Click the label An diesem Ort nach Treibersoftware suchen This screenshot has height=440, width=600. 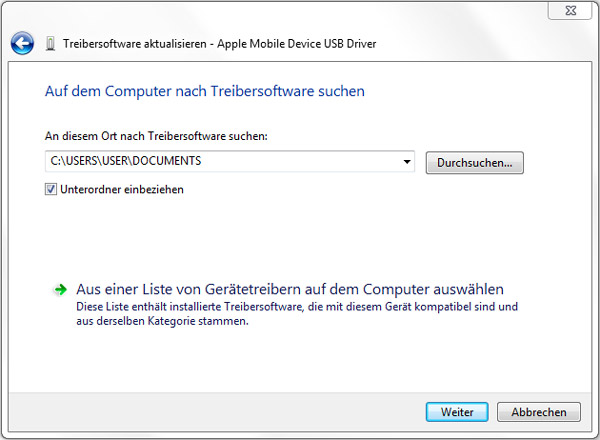[156, 136]
